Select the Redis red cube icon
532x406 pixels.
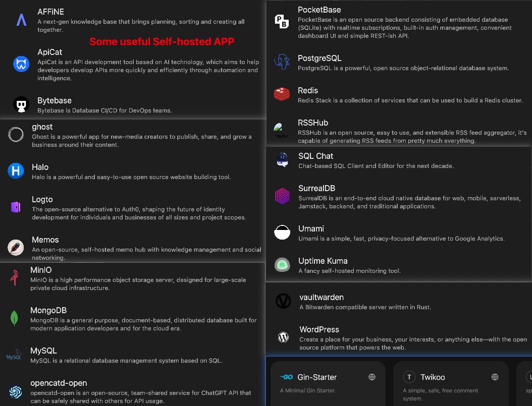coord(282,94)
